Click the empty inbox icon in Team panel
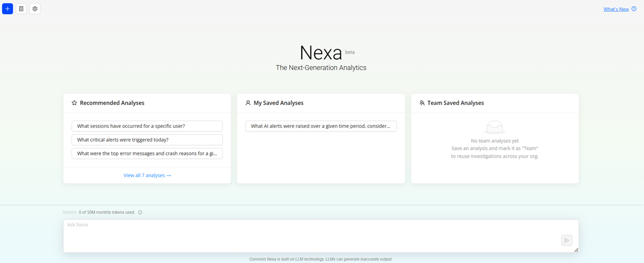Screen dimensions: 644x263 pos(494,127)
